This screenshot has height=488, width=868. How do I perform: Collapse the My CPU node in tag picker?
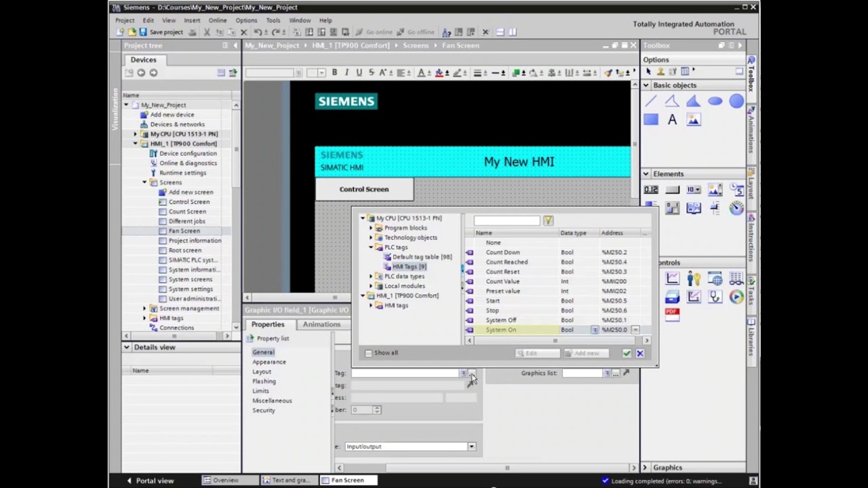pyautogui.click(x=363, y=218)
